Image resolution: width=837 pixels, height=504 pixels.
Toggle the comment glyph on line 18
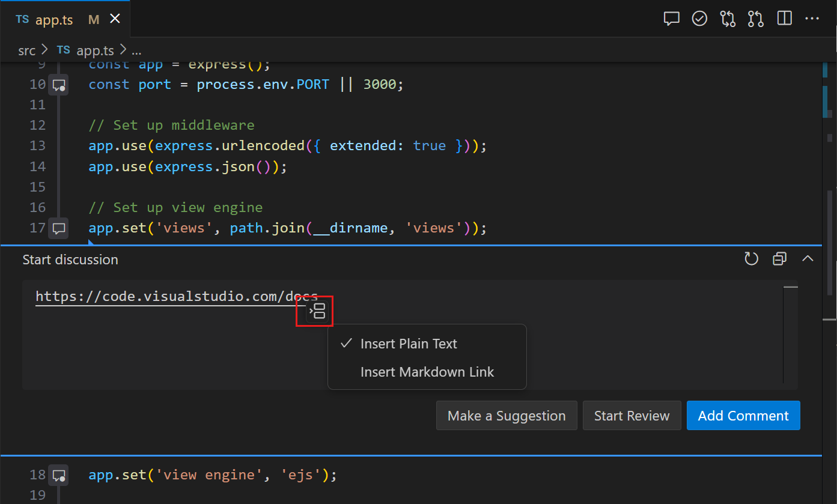pyautogui.click(x=58, y=475)
